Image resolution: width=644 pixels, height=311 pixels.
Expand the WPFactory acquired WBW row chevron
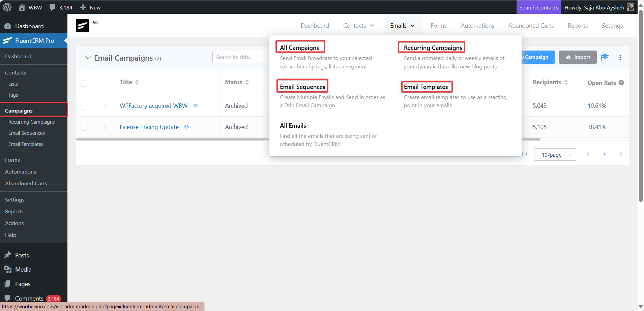point(106,106)
